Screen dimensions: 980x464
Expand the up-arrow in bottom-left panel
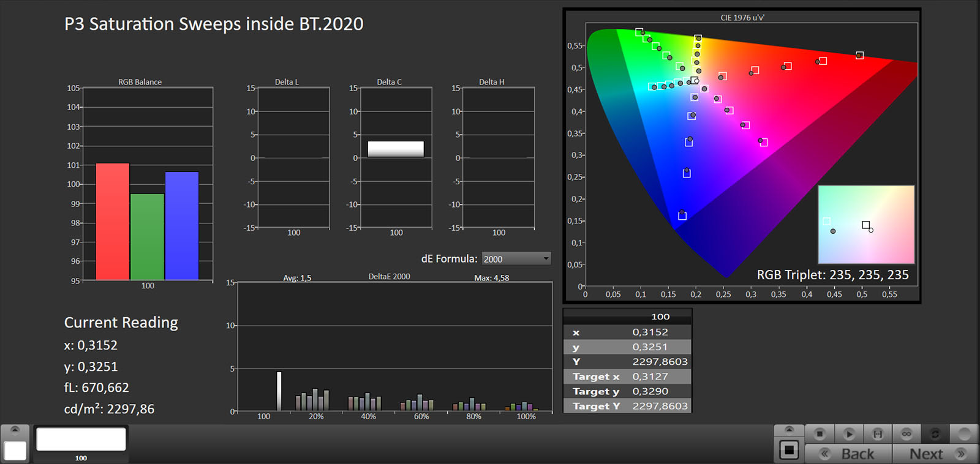(x=15, y=430)
